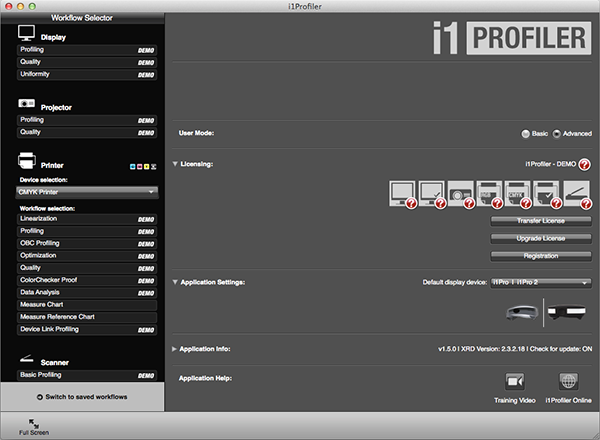Click the Transfer License button

coord(541,221)
